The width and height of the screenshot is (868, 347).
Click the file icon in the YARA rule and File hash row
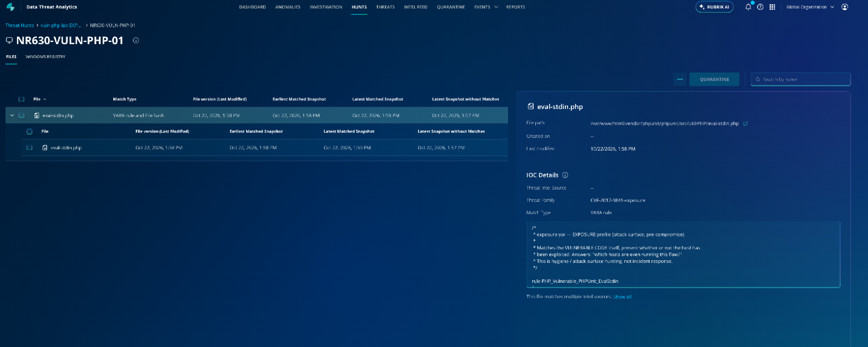point(37,115)
